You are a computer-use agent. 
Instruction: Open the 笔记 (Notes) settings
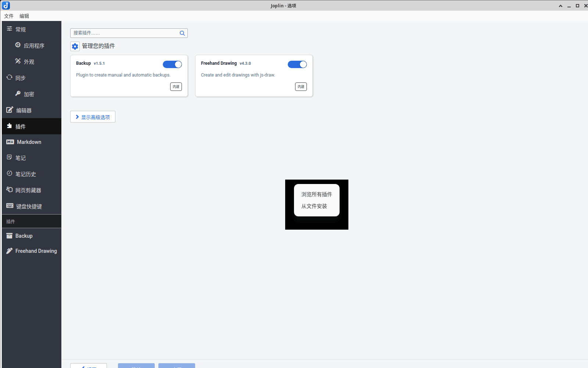[x=32, y=158]
